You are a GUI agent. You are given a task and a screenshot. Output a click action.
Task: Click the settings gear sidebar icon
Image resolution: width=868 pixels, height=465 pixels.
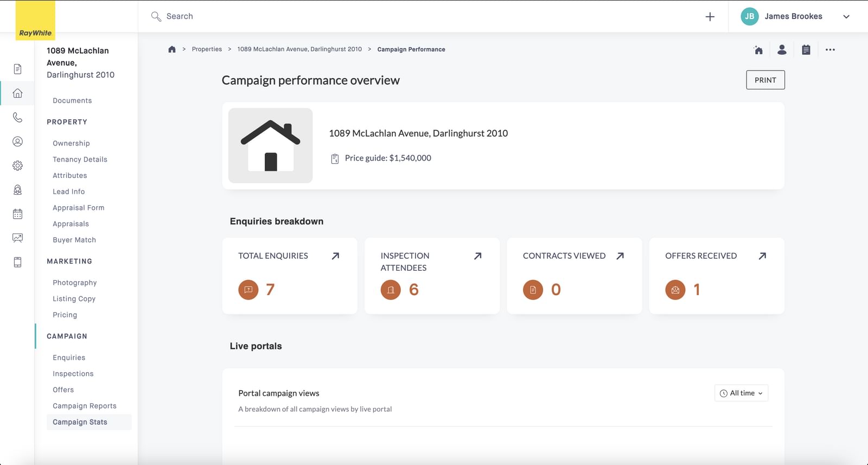click(17, 165)
